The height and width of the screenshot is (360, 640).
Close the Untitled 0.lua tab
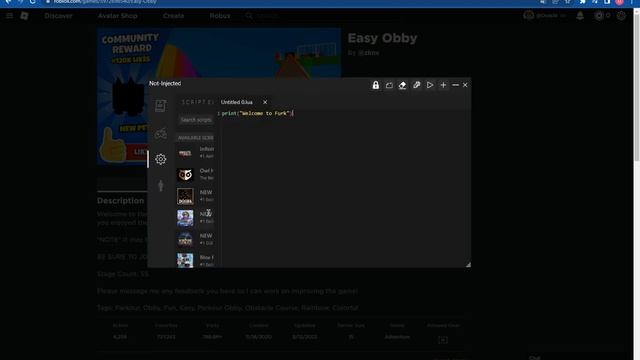point(265,102)
